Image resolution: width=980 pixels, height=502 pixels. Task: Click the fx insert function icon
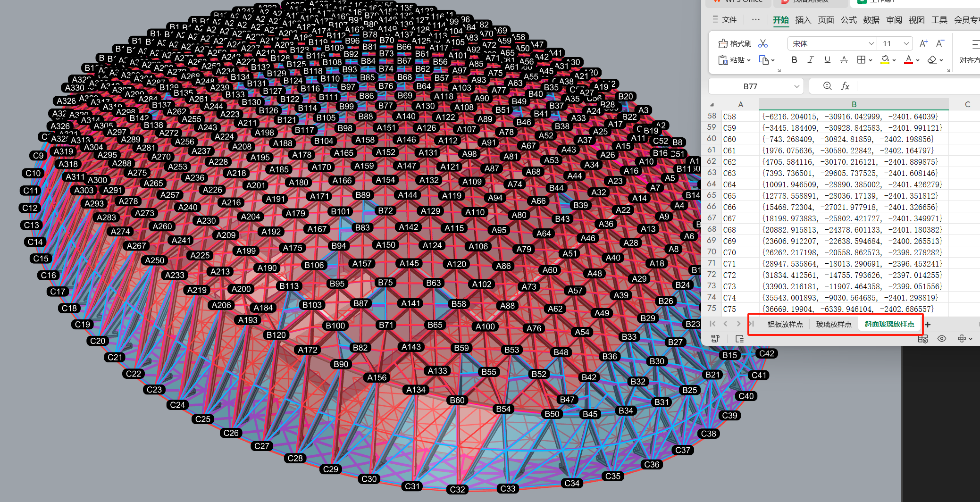click(x=845, y=86)
